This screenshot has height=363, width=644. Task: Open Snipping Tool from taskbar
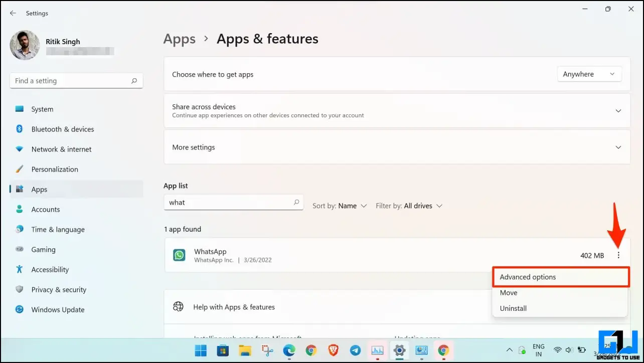267,350
